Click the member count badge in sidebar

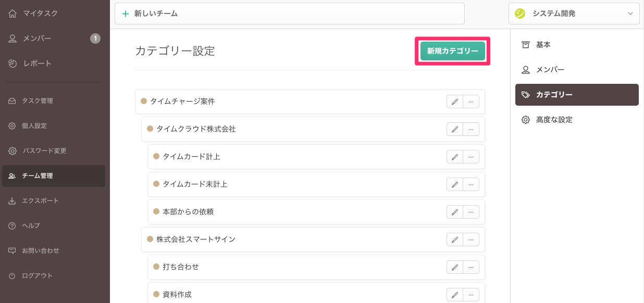[95, 39]
